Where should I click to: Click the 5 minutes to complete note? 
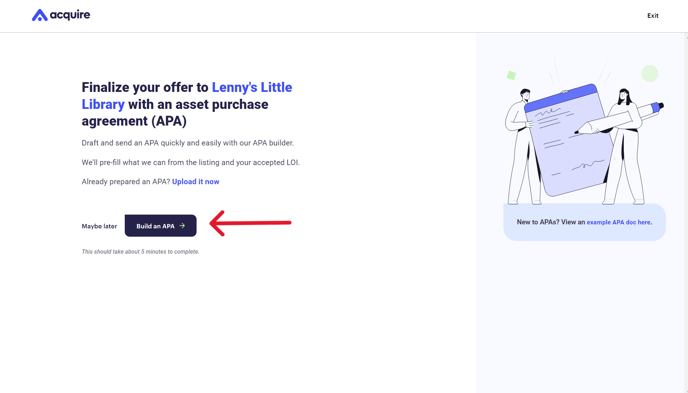(140, 252)
